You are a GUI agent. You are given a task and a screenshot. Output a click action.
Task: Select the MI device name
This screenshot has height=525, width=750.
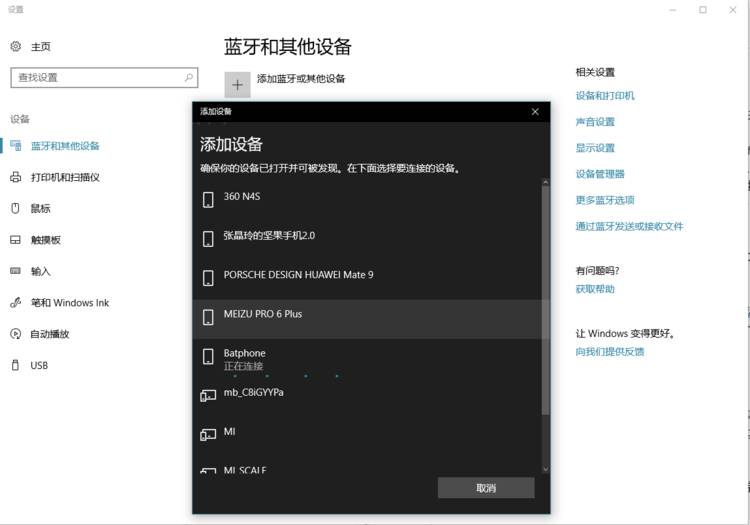click(230, 432)
